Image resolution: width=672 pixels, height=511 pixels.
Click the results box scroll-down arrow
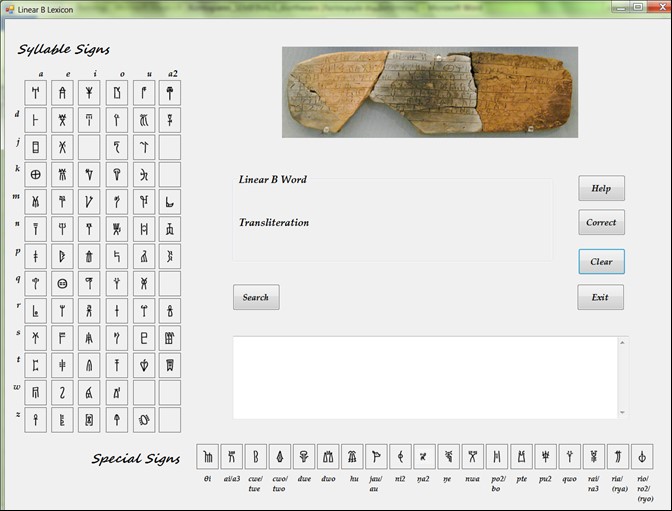pos(622,412)
